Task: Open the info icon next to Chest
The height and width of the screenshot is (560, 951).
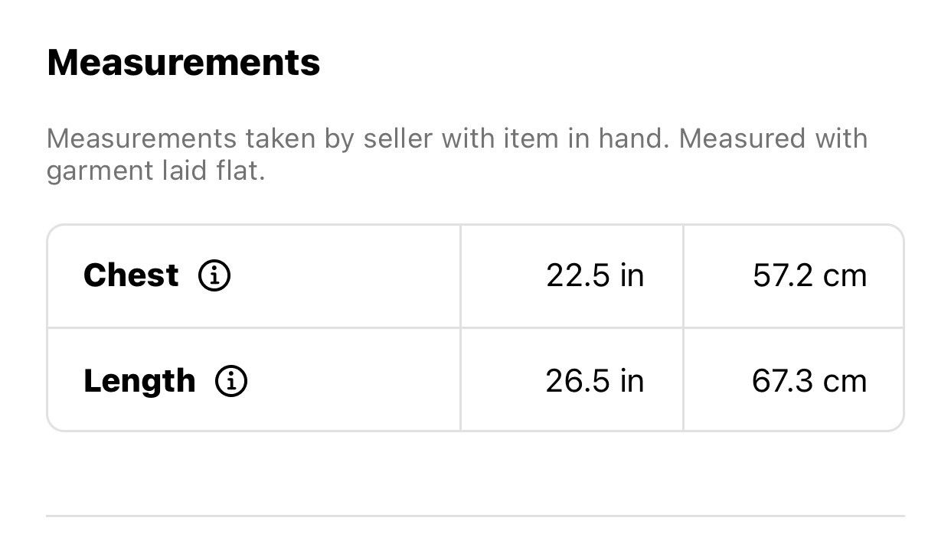Action: tap(214, 275)
